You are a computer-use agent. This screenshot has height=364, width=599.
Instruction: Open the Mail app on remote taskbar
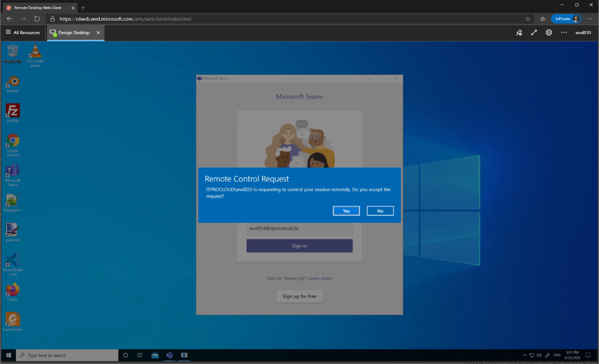[155, 355]
